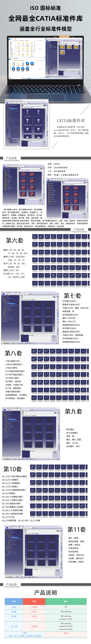Click the '名称' table column header
This screenshot has width=91, height=644.
click(14, 601)
